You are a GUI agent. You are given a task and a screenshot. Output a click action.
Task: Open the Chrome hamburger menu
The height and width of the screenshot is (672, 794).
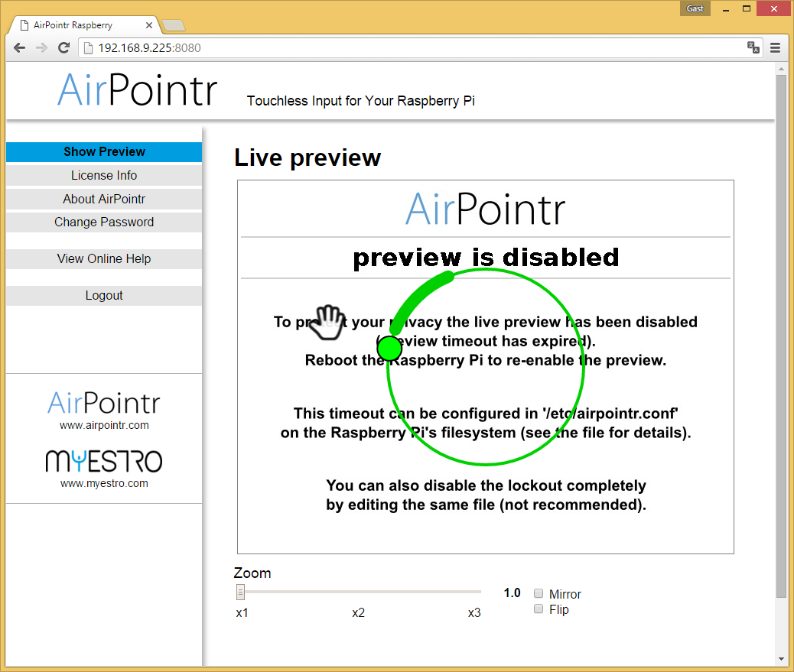tap(775, 47)
